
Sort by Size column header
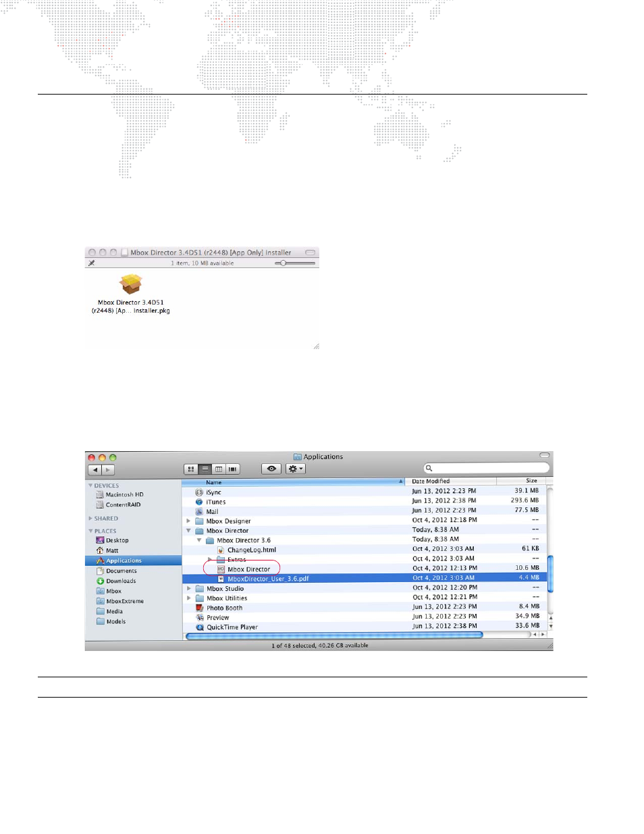point(521,481)
